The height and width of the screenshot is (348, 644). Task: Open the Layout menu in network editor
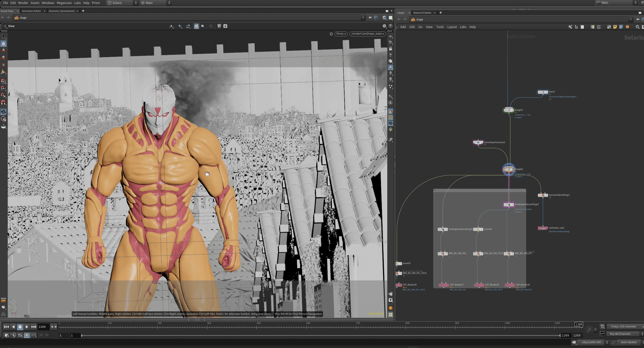[x=452, y=27]
